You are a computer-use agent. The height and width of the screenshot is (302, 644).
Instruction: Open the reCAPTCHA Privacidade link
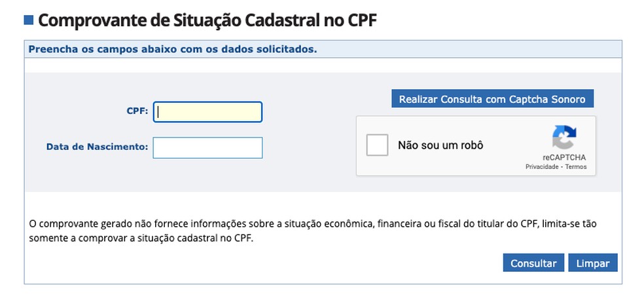click(543, 167)
